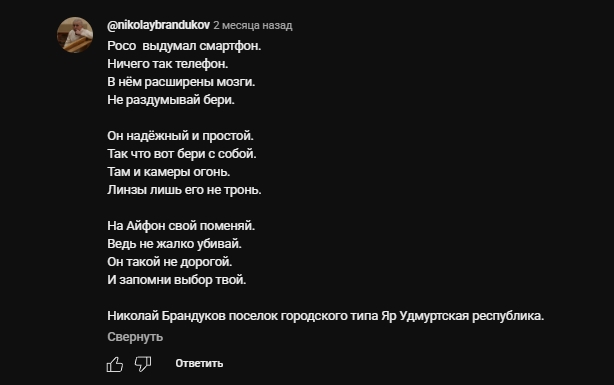Click the line 'Ничего так телефон.'
The width and height of the screenshot is (614, 385).
(x=168, y=64)
